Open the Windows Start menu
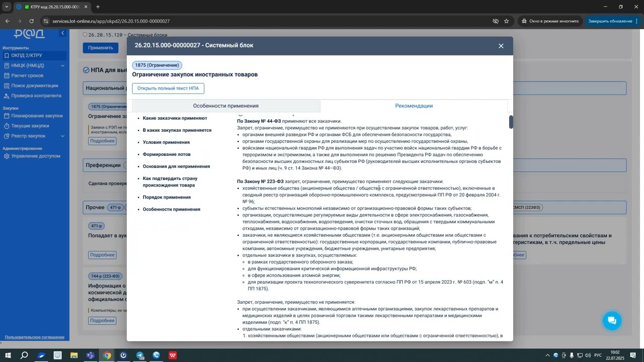The width and height of the screenshot is (644, 362). coord(8,355)
